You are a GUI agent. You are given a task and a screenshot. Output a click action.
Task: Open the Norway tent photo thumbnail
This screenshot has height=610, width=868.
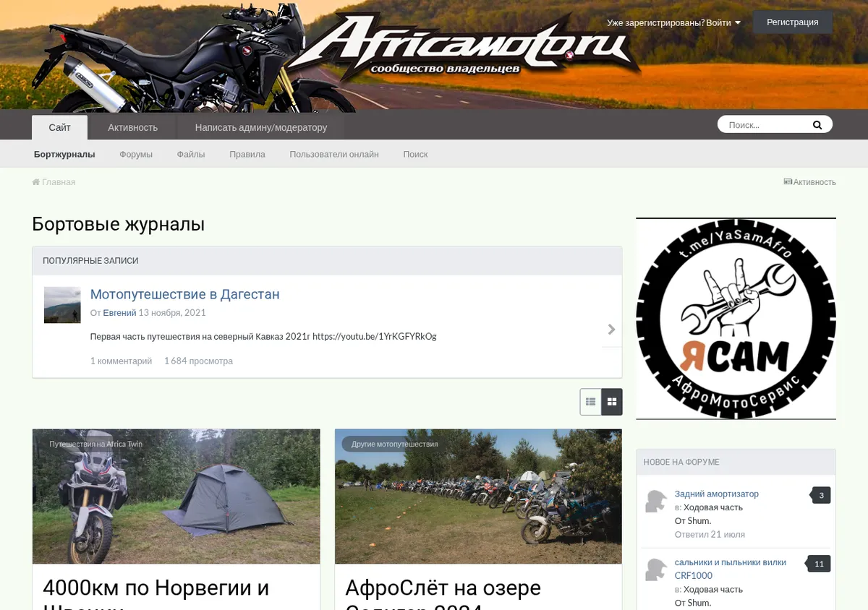pos(176,497)
